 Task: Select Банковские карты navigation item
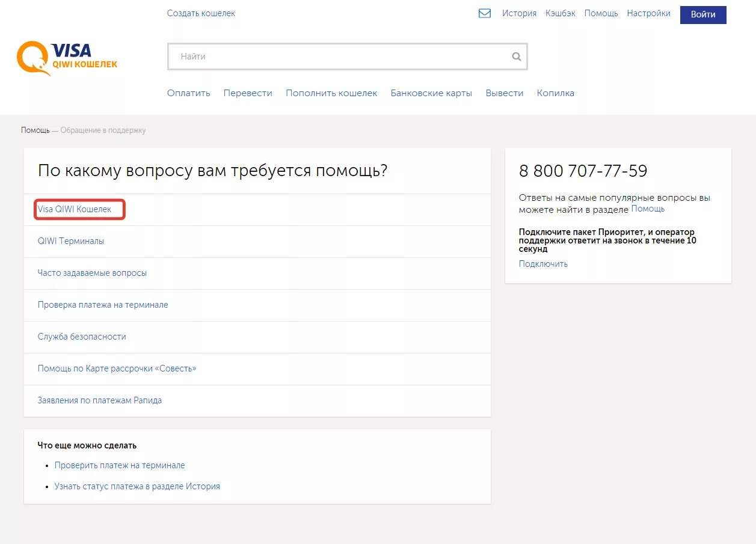click(x=431, y=93)
